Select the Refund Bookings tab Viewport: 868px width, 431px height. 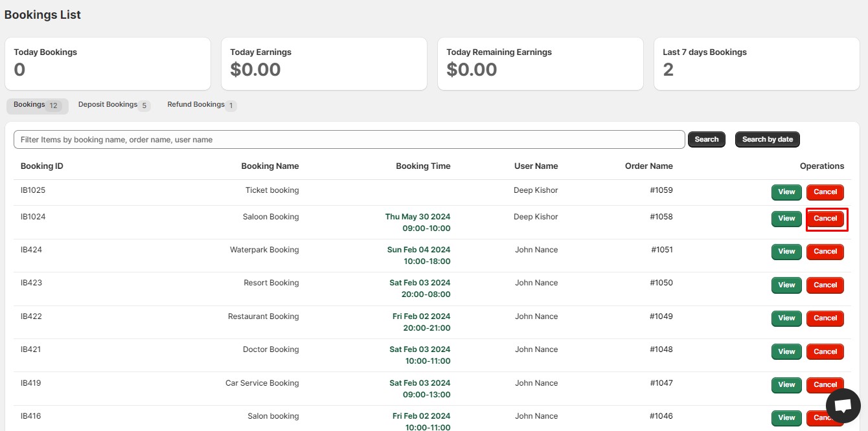(x=201, y=105)
